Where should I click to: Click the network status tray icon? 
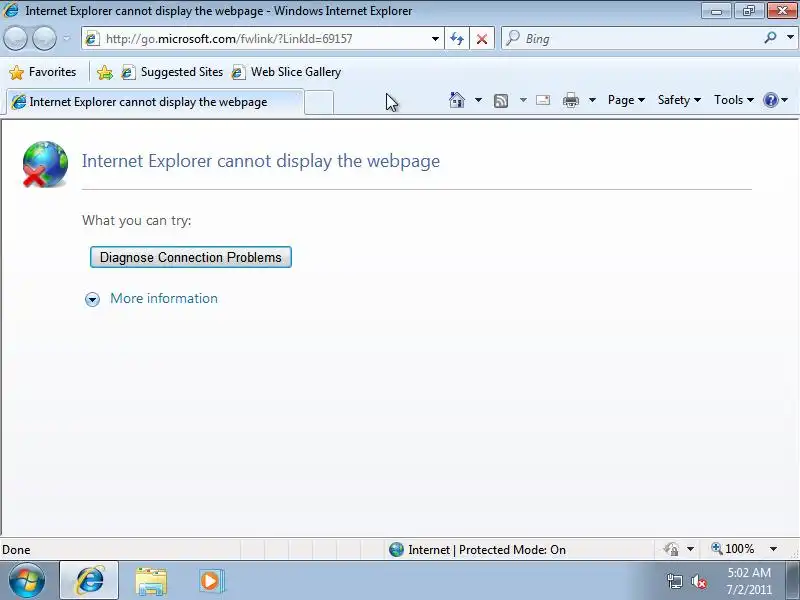674,581
